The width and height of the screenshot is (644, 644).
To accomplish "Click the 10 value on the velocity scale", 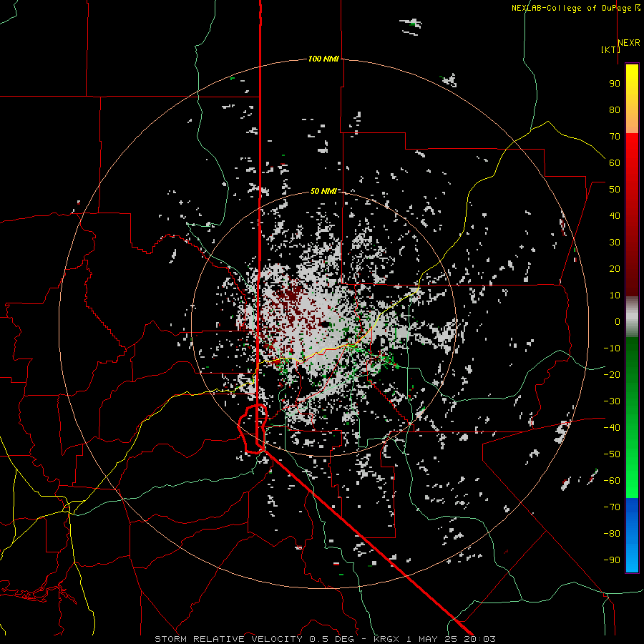I will pos(615,296).
